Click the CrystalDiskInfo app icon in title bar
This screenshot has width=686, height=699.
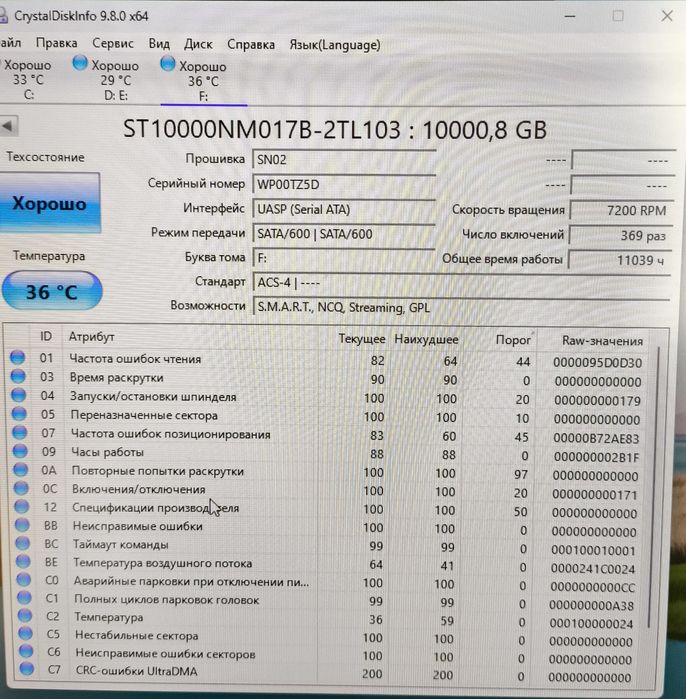2,16
